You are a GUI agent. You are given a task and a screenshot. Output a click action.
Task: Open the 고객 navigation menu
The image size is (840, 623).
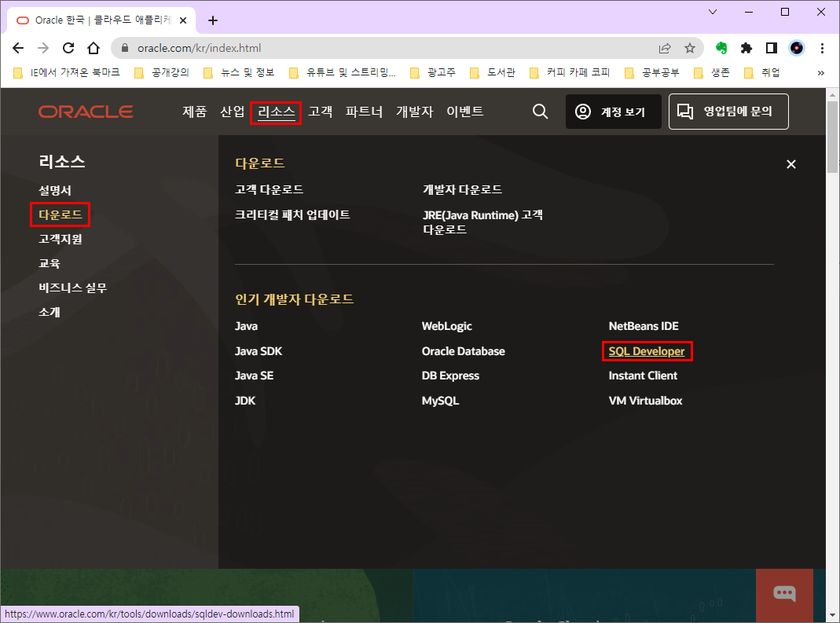pyautogui.click(x=321, y=111)
